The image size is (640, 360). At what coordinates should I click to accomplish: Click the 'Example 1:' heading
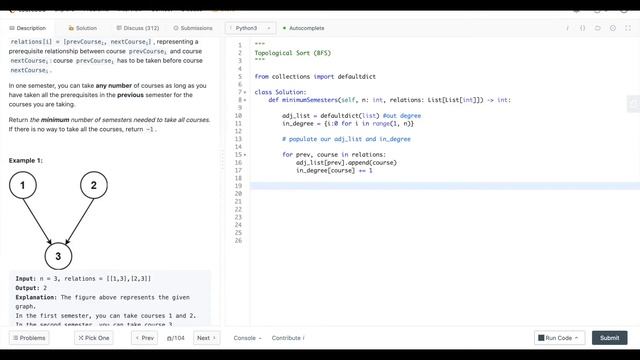pyautogui.click(x=25, y=160)
